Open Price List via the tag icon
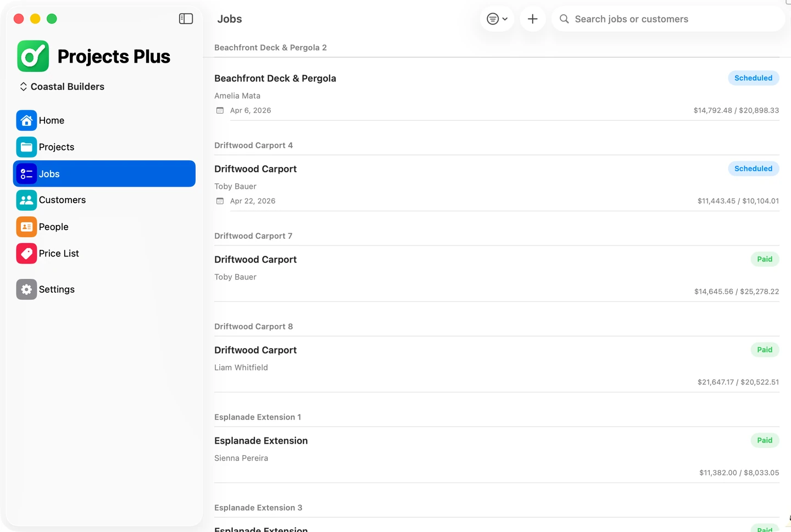 26,253
